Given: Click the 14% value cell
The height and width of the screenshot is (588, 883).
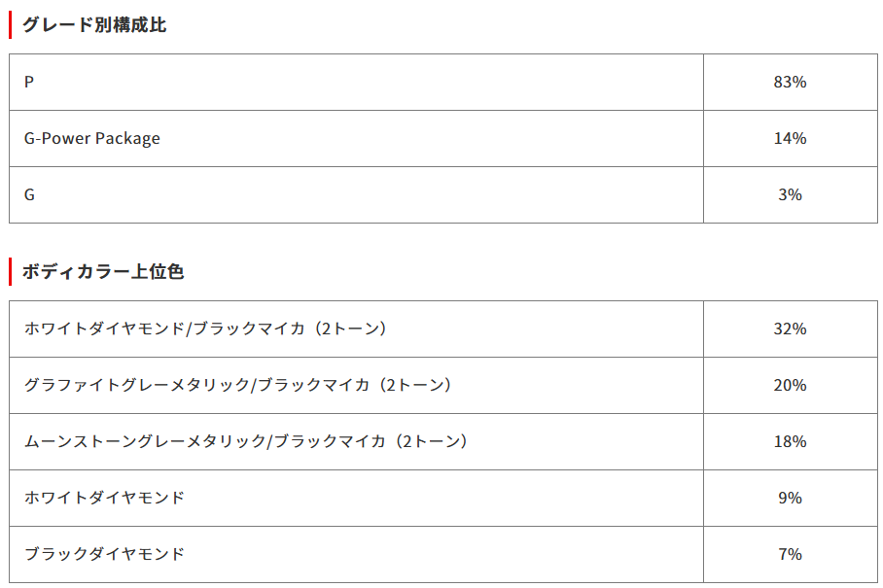Looking at the screenshot, I should point(790,139).
